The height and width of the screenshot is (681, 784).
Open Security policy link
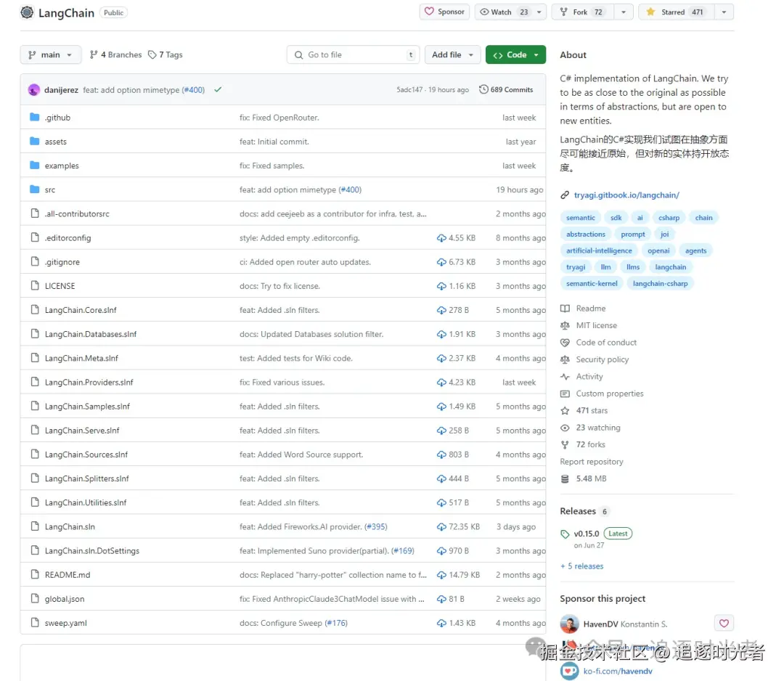[x=602, y=359]
